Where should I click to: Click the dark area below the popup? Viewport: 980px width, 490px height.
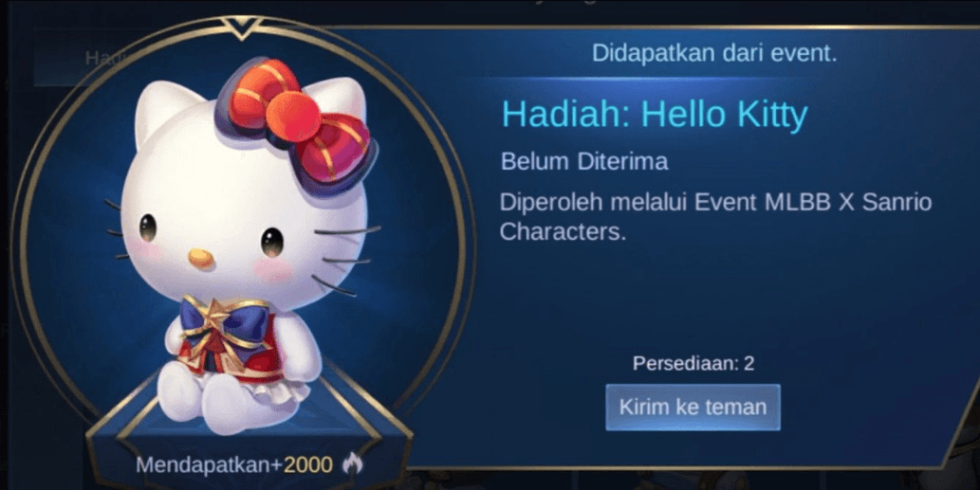688,481
